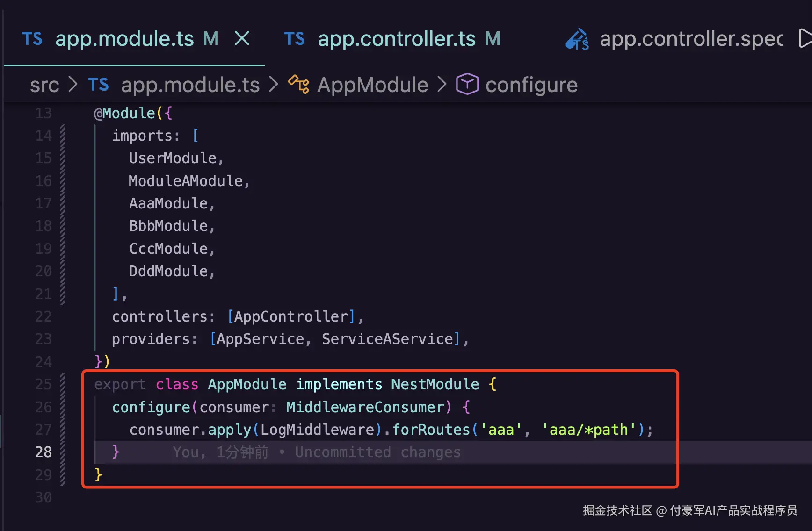Image resolution: width=812 pixels, height=531 pixels.
Task: Click 'UserModule,' in imports list
Action: 177,158
